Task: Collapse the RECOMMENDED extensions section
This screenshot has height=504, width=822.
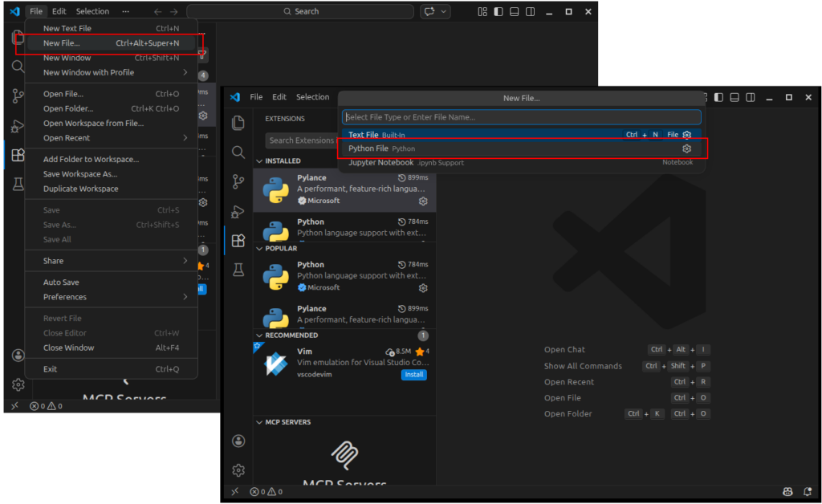Action: click(258, 335)
